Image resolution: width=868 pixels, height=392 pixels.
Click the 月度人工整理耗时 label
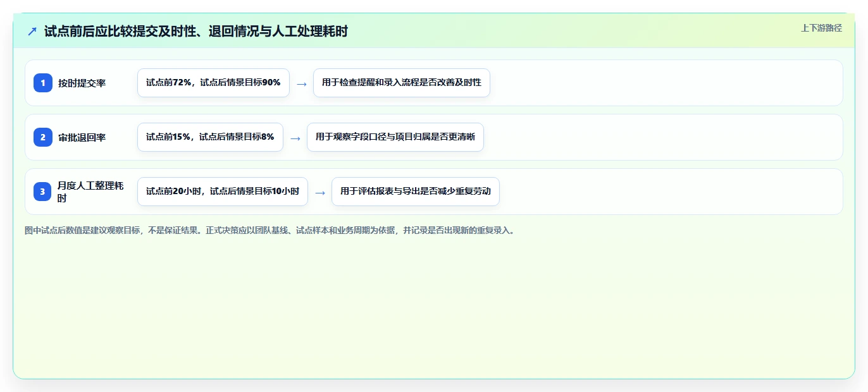coord(91,192)
